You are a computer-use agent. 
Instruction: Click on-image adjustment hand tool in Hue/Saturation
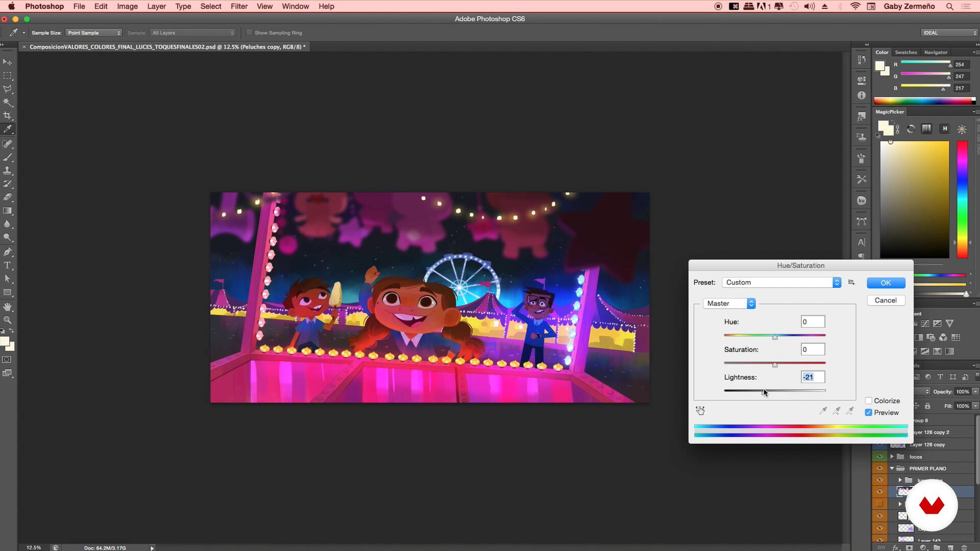tap(700, 410)
